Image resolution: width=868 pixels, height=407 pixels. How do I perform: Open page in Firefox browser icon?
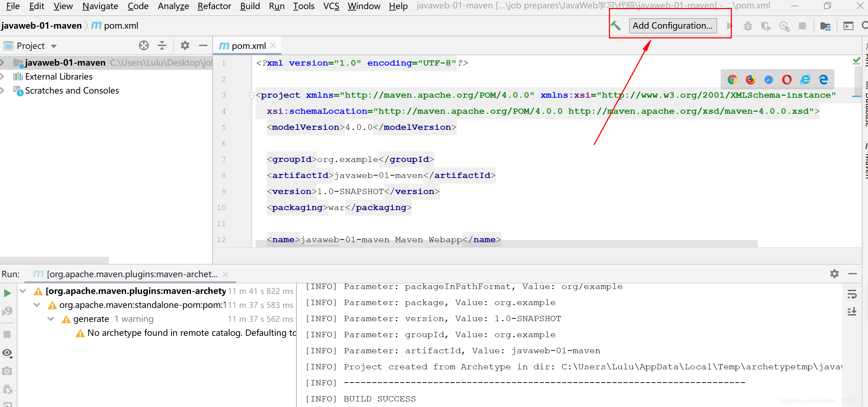750,80
